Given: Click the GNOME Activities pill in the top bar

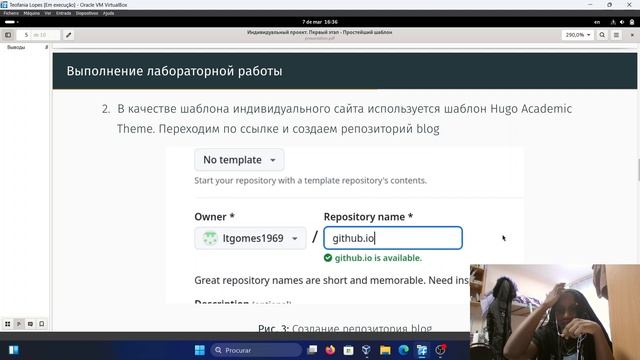Looking at the screenshot, I should 11,22.
